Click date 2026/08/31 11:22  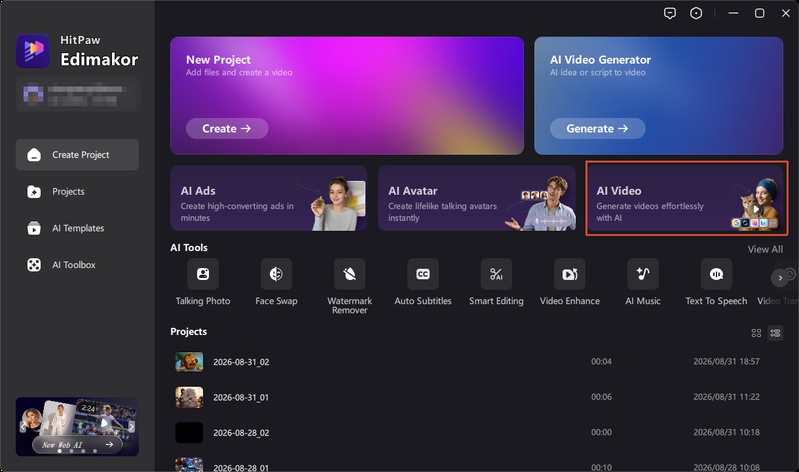[726, 397]
